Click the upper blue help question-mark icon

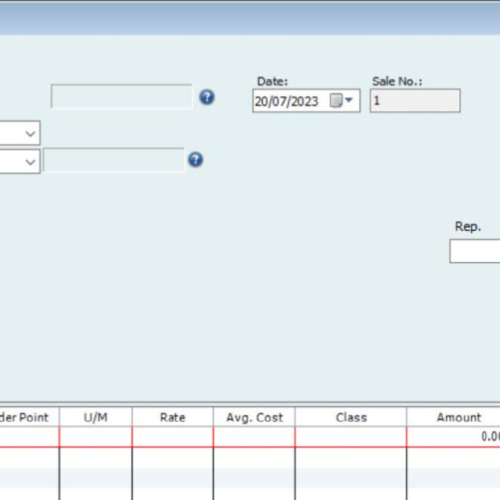pyautogui.click(x=207, y=97)
